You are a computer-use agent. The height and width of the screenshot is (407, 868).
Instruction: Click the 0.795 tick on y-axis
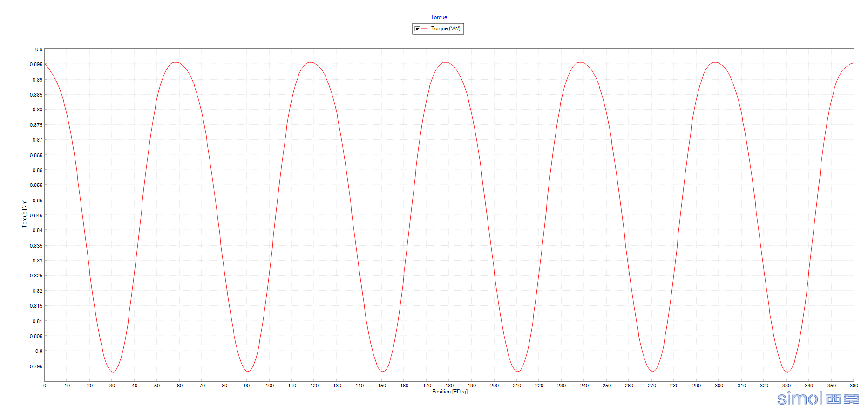36,366
